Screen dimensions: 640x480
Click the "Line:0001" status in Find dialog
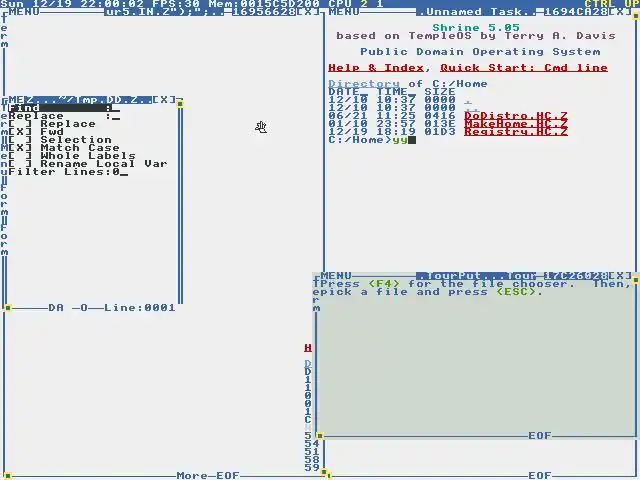tap(140, 308)
